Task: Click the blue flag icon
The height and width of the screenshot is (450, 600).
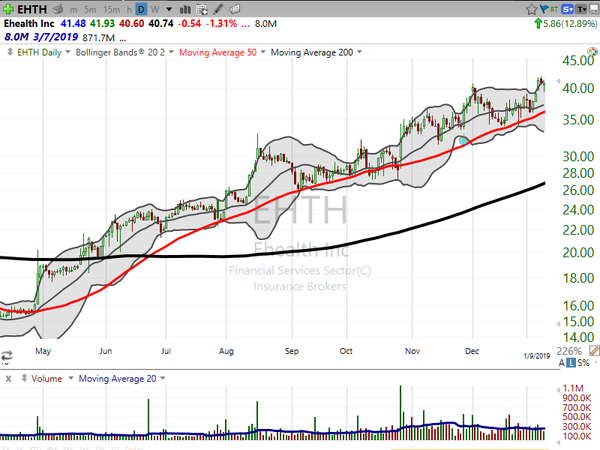Action: (543, 9)
